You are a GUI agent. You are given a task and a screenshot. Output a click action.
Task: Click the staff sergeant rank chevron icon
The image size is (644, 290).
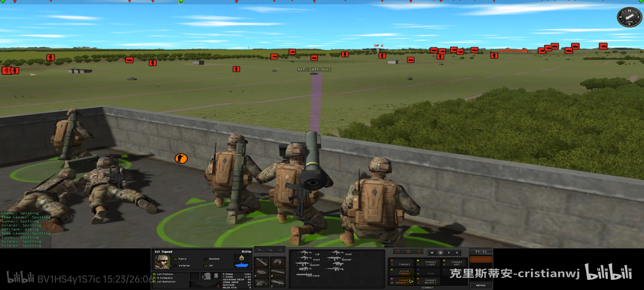point(241,258)
